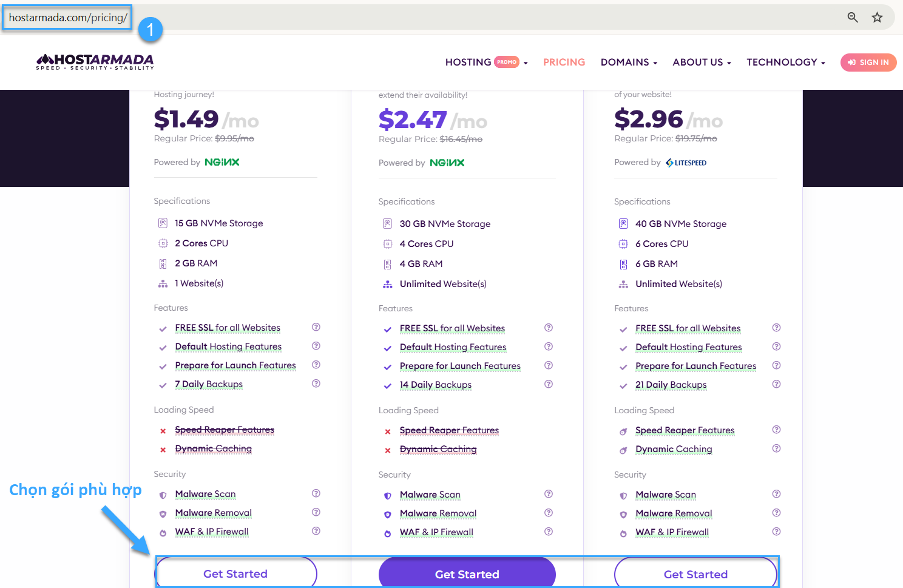Open help icon for third plan FREE SSL
Image resolution: width=903 pixels, height=588 pixels.
776,328
